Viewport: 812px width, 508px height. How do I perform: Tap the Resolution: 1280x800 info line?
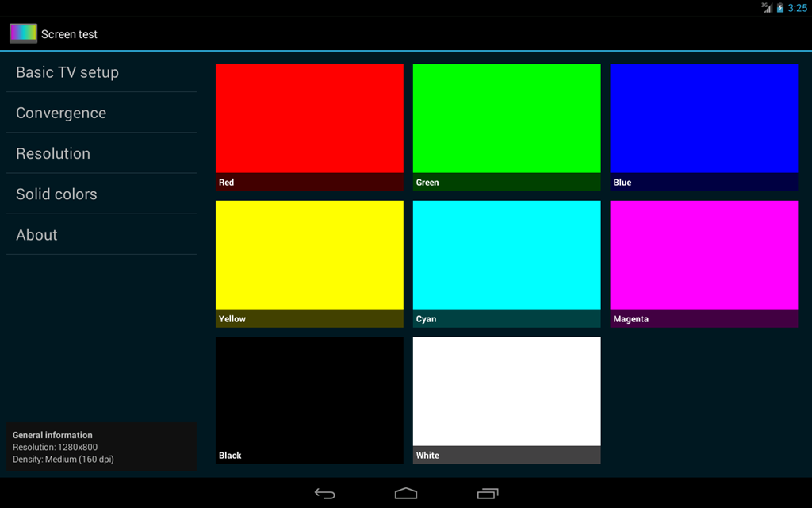pyautogui.click(x=55, y=447)
